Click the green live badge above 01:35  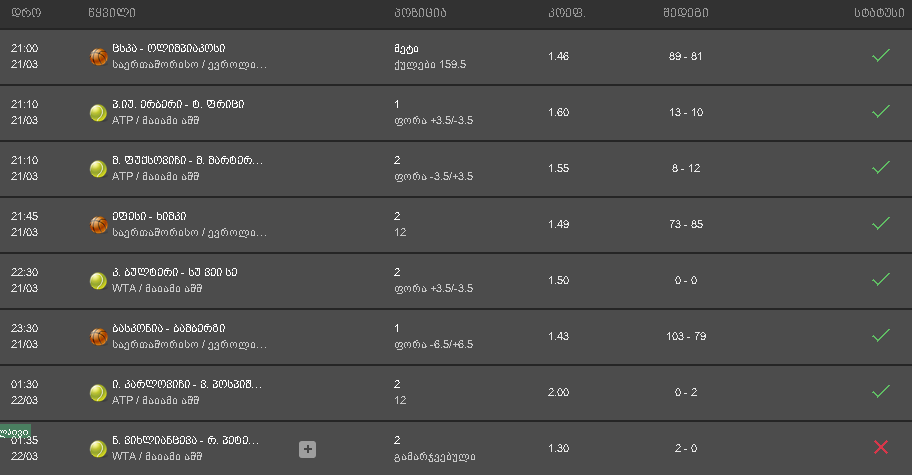14,431
